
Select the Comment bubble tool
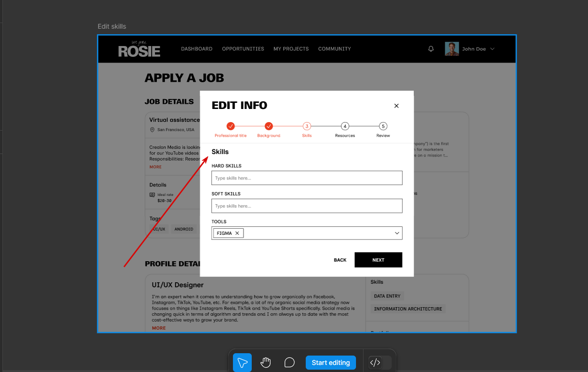pos(289,363)
